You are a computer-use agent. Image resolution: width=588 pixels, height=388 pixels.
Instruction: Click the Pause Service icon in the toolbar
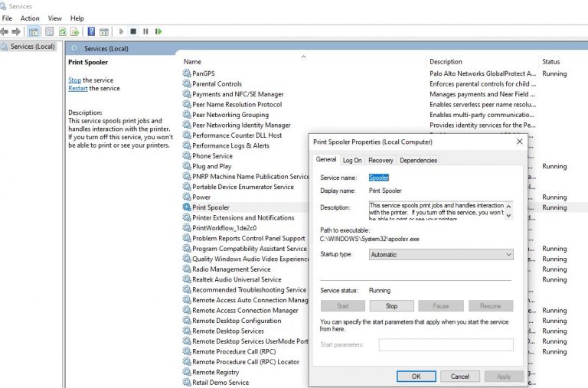pos(145,31)
